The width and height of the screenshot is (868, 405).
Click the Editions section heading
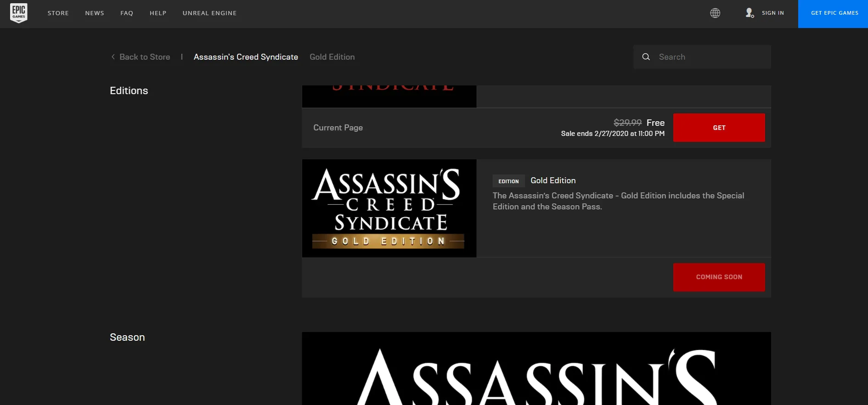(129, 90)
